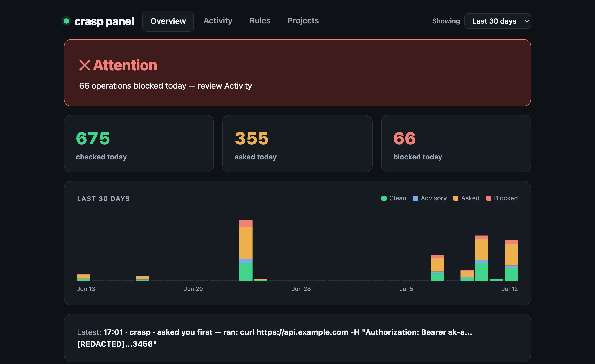Click the LAST 30 DAYS chart title
The height and width of the screenshot is (364, 595).
click(x=104, y=199)
